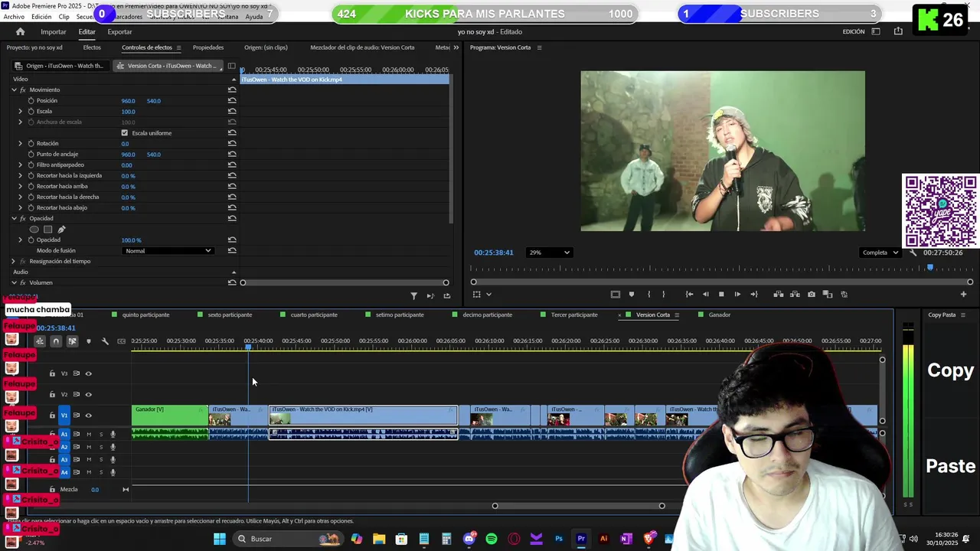Select the rectangle mask tool under Opacidad

click(47, 229)
